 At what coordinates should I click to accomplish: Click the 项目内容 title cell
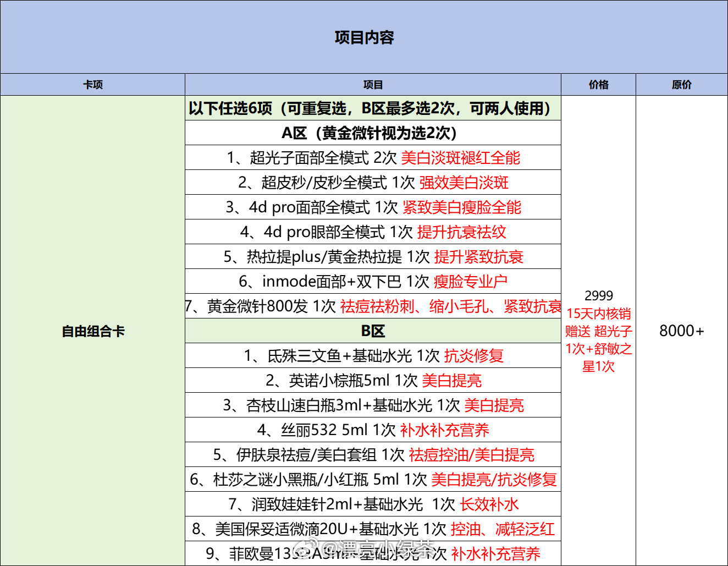pyautogui.click(x=364, y=37)
